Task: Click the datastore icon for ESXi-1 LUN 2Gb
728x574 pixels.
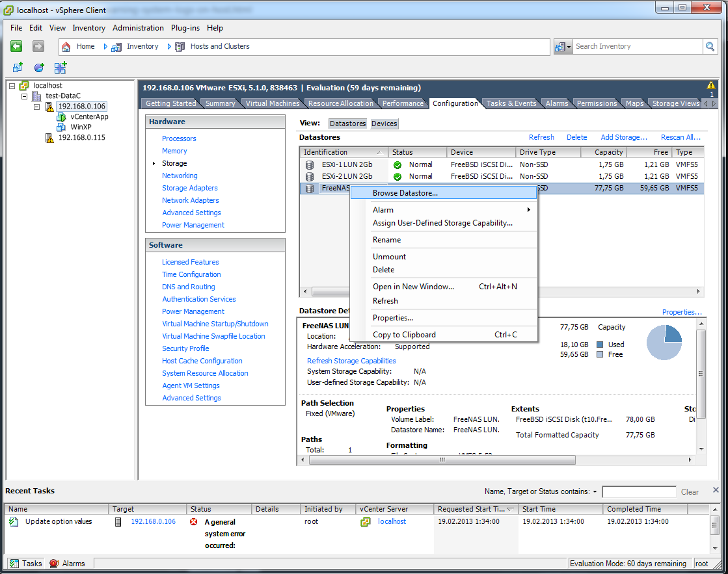Action: click(x=310, y=164)
